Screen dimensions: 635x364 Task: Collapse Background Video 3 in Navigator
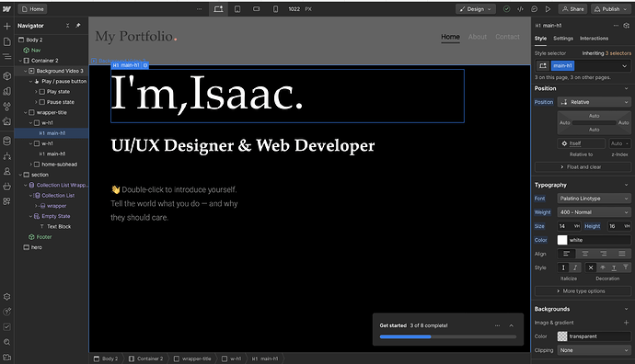[26, 71]
